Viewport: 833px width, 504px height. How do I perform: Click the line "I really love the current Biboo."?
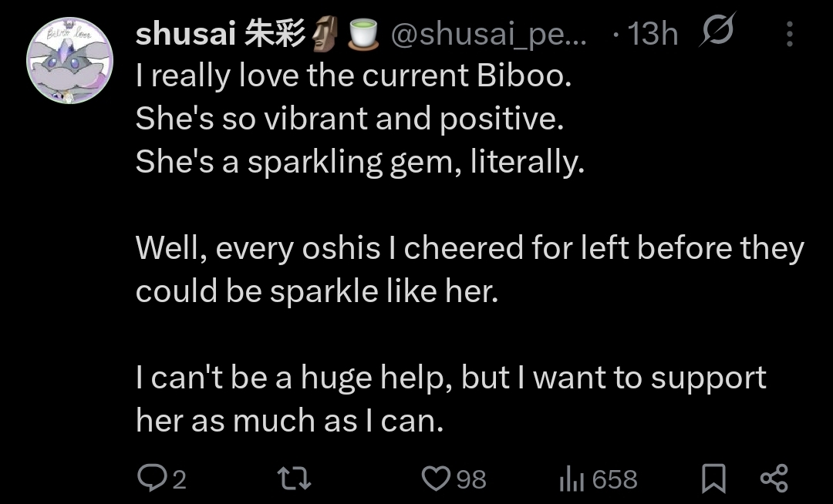coord(353,77)
